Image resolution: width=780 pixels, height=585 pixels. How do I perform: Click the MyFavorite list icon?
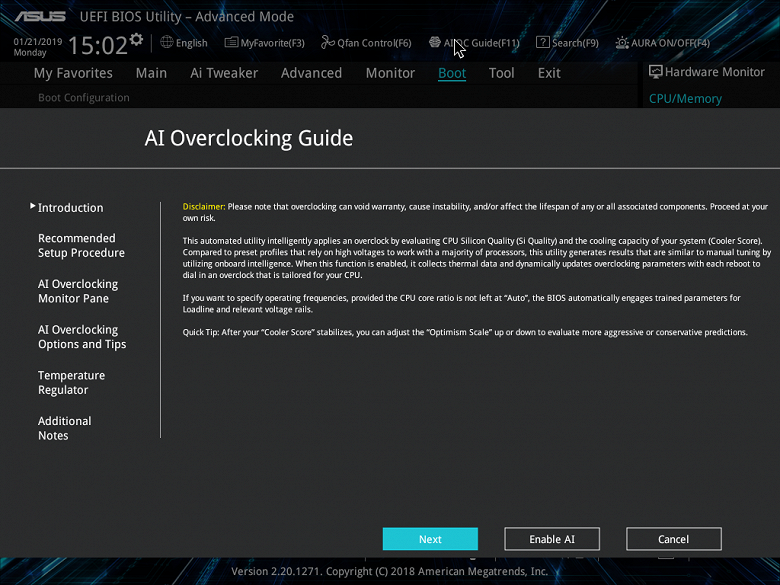click(x=231, y=42)
